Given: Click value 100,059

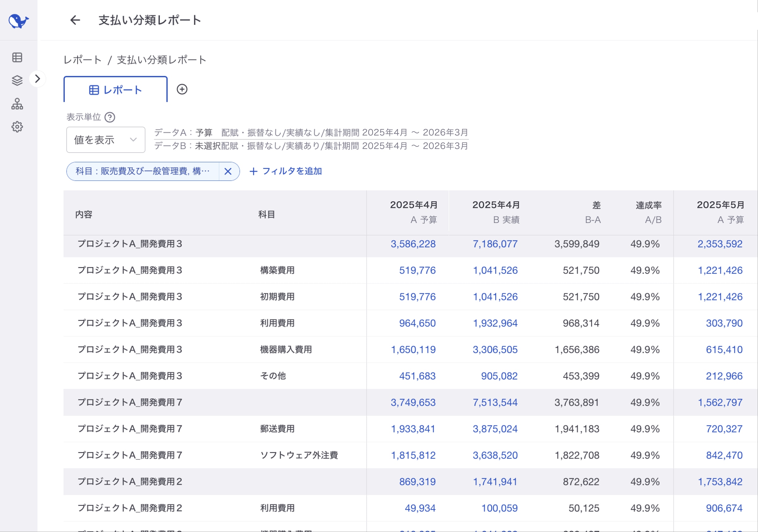Looking at the screenshot, I should tap(499, 508).
